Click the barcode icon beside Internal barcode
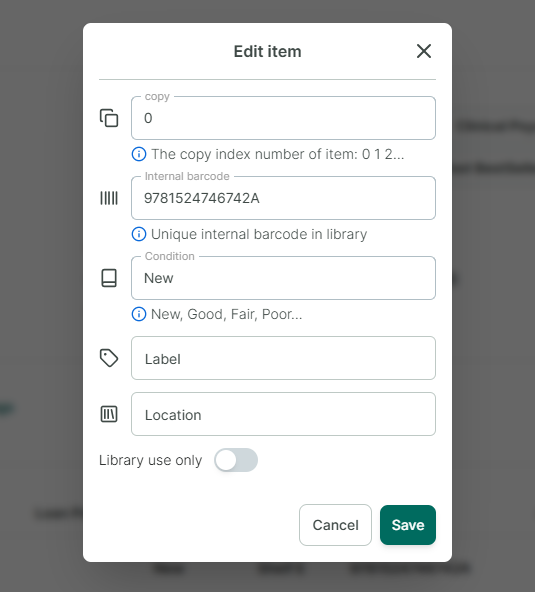This screenshot has width=535, height=592. tap(109, 198)
